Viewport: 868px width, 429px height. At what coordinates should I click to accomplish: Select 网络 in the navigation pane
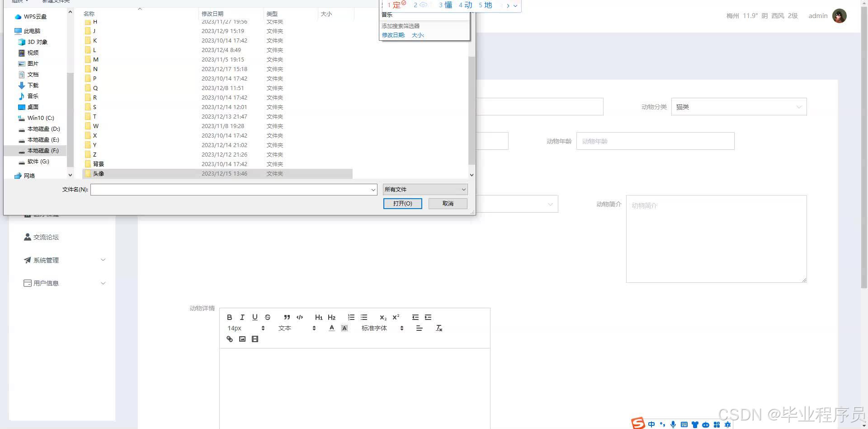click(x=29, y=176)
